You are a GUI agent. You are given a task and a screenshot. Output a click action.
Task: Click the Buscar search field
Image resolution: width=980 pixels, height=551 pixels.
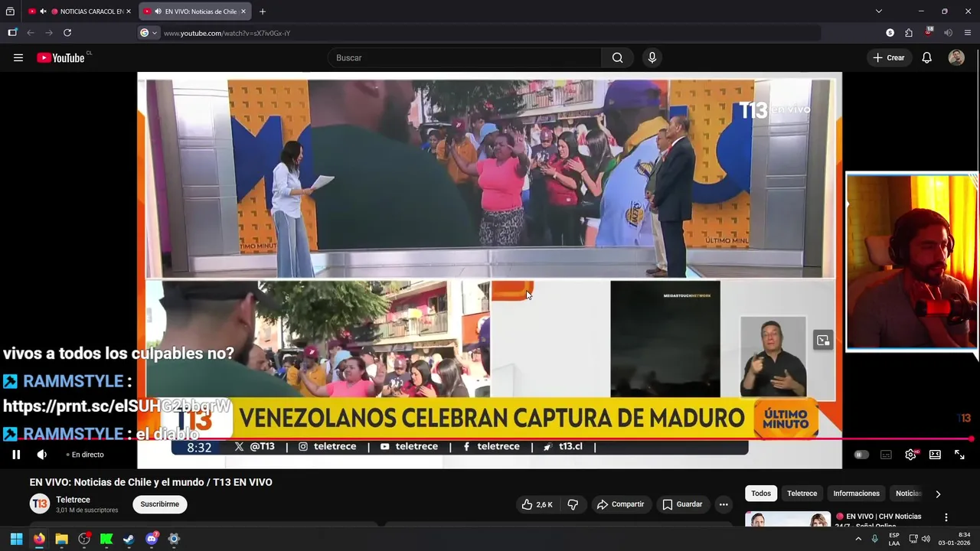click(x=465, y=57)
